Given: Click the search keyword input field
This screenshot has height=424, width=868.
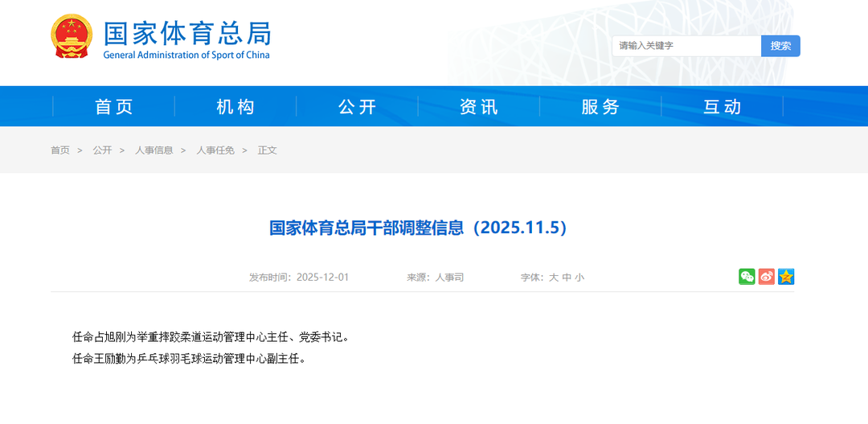Looking at the screenshot, I should tap(686, 46).
